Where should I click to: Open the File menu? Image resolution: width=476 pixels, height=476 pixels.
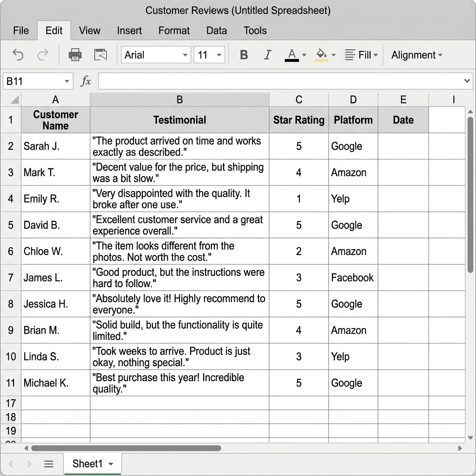(x=21, y=31)
